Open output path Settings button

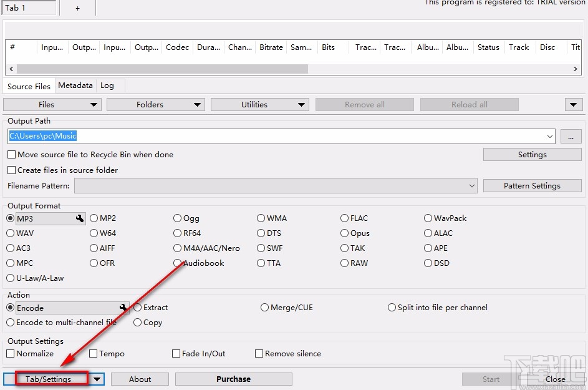pos(532,155)
